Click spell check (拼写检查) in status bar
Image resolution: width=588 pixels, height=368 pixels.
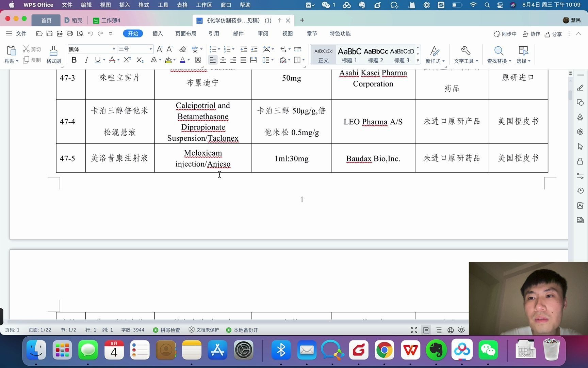click(166, 330)
